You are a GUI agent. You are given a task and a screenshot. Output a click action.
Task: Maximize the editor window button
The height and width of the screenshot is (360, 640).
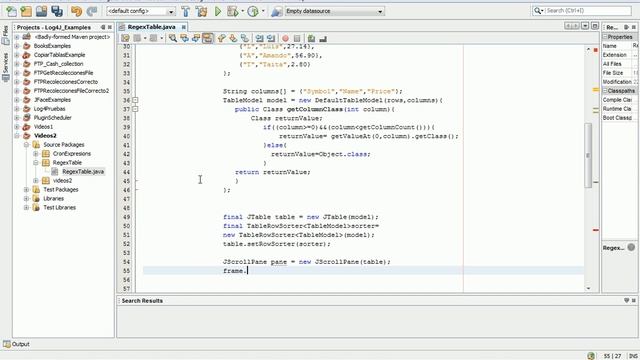[x=595, y=26]
